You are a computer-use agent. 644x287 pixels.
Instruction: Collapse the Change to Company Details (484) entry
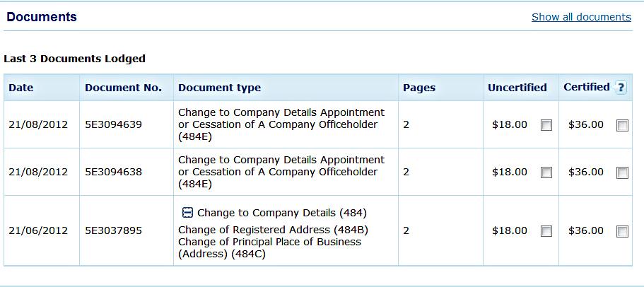(187, 212)
